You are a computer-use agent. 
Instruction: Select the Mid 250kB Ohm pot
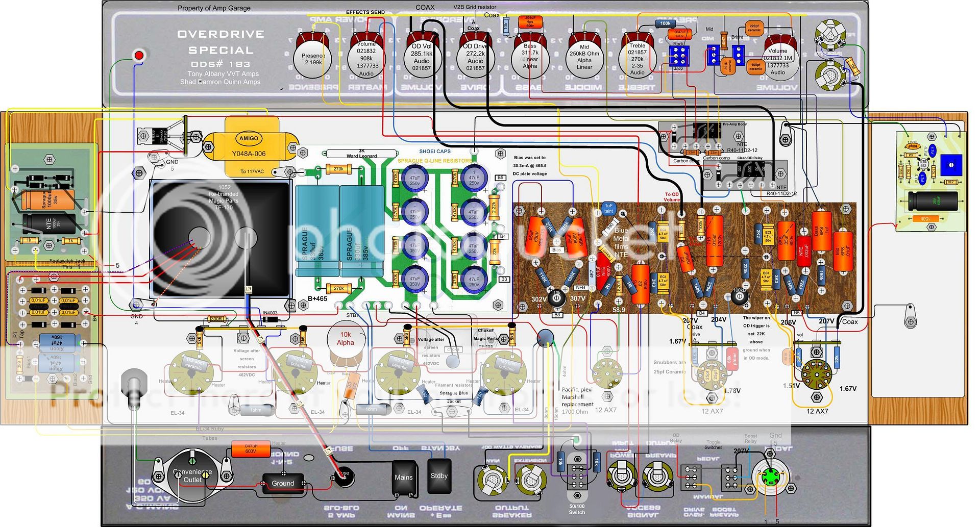[584, 59]
